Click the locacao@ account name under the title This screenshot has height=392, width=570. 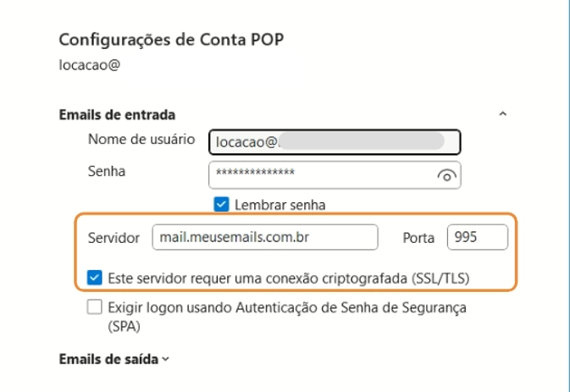click(80, 62)
